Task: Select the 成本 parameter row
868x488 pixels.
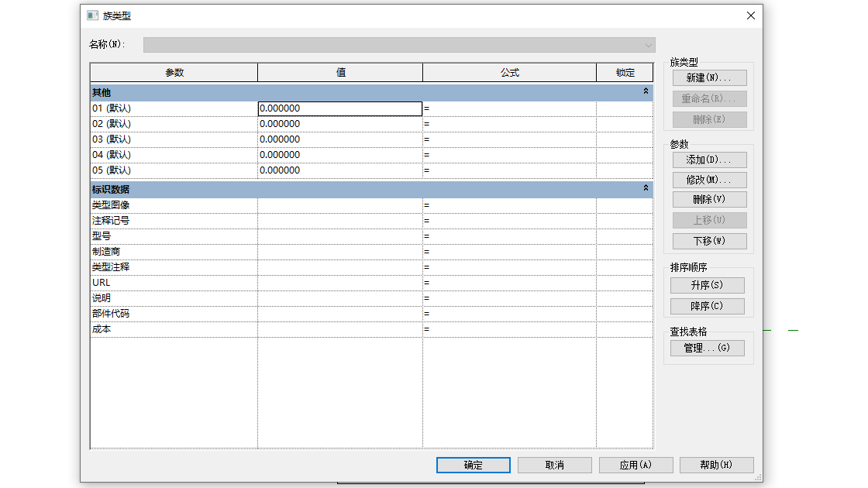Action: pos(174,329)
